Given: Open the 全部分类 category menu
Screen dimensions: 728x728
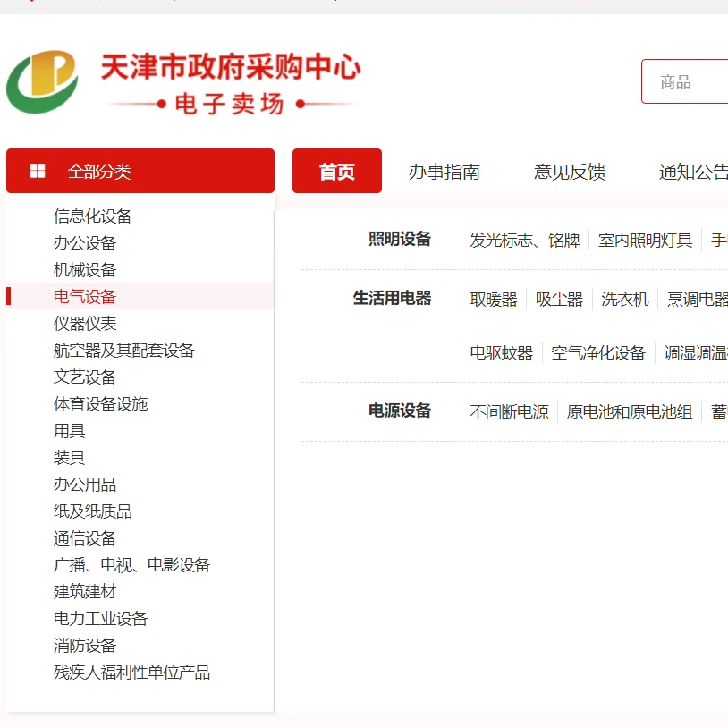Looking at the screenshot, I should coord(140,171).
